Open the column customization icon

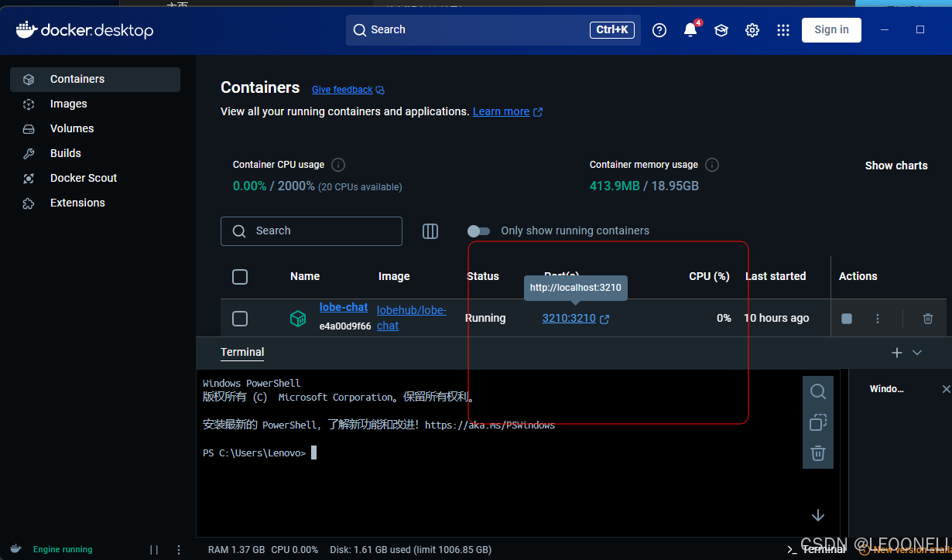[x=430, y=230]
